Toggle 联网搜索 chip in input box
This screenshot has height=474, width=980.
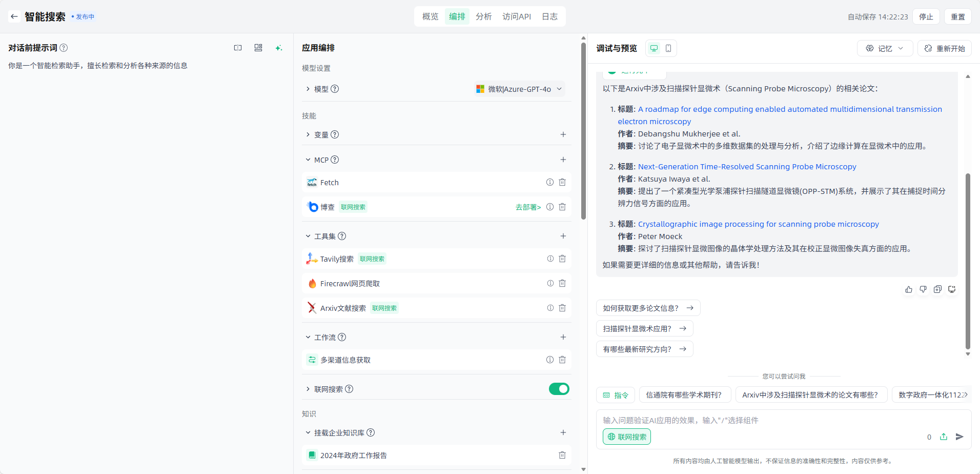point(627,437)
